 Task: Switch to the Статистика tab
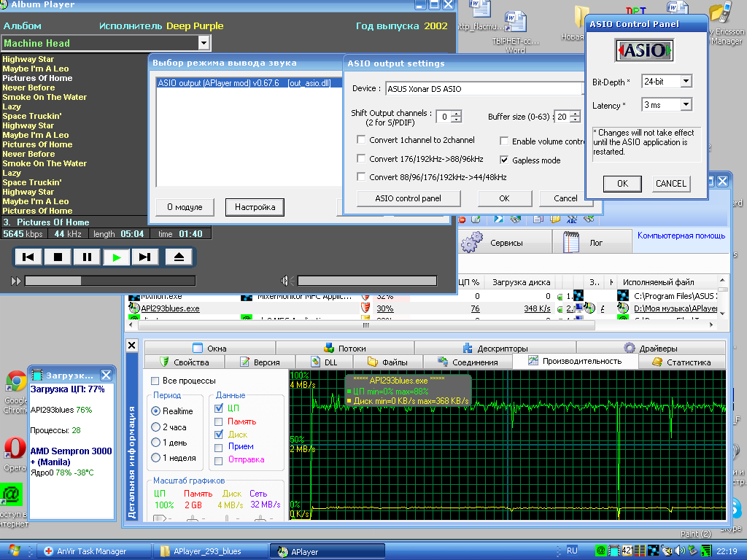(x=682, y=362)
